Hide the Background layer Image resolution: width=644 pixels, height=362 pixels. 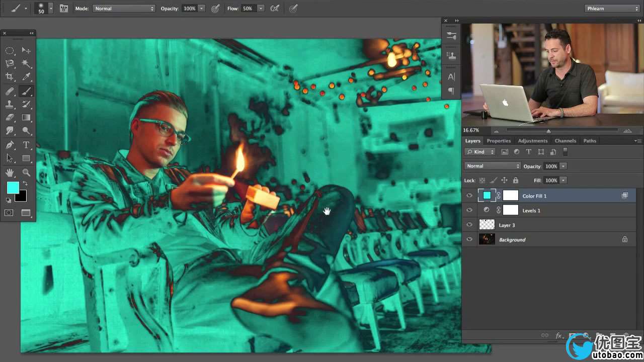pyautogui.click(x=469, y=240)
